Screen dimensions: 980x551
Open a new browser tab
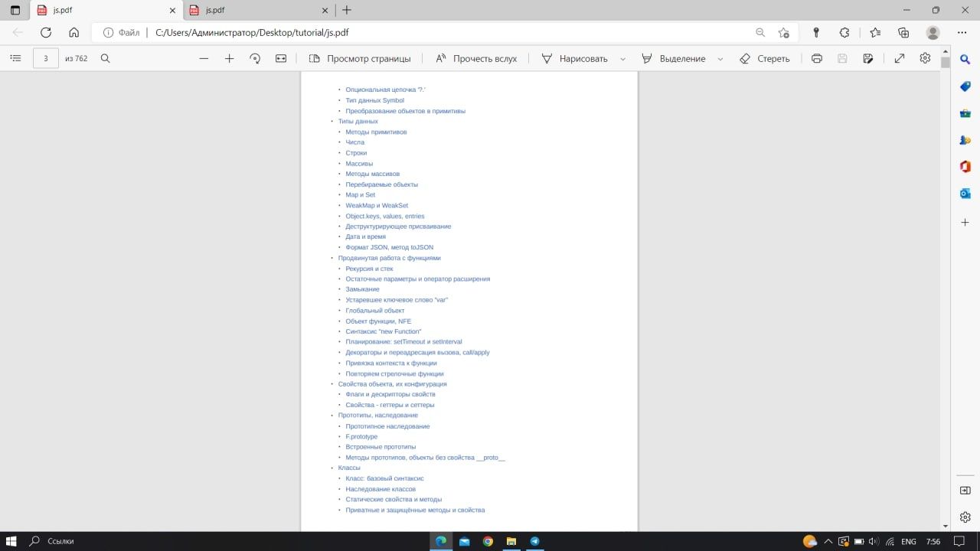coord(347,10)
